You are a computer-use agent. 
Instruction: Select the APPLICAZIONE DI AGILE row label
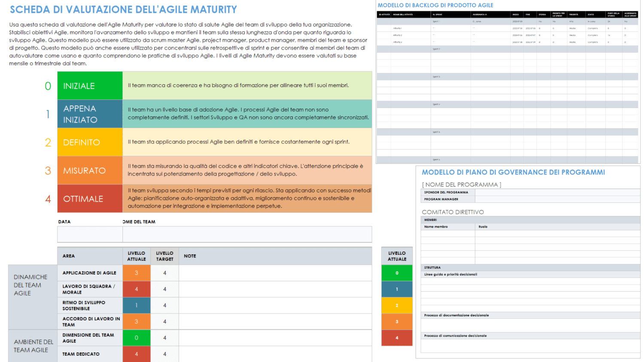click(x=89, y=273)
